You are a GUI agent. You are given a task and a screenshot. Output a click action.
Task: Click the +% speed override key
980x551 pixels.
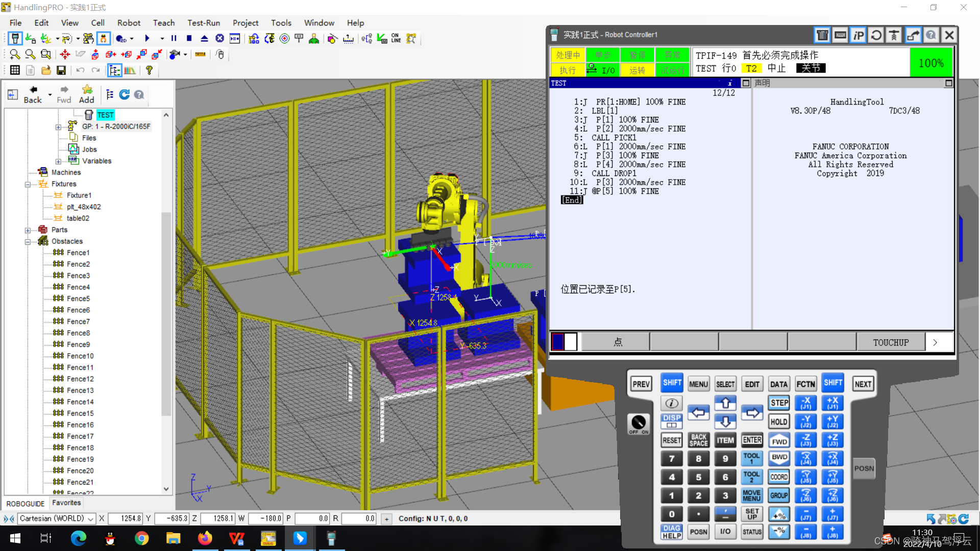tap(779, 514)
